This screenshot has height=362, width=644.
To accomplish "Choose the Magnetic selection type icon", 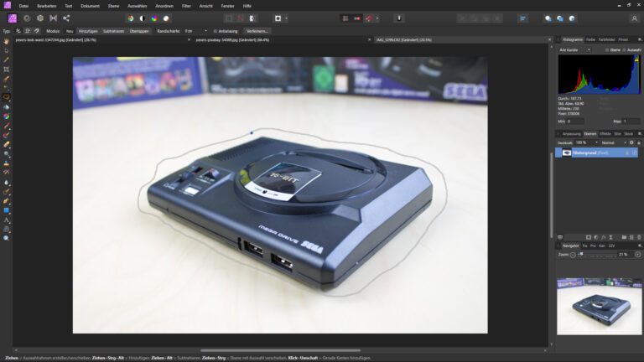I will point(37,31).
